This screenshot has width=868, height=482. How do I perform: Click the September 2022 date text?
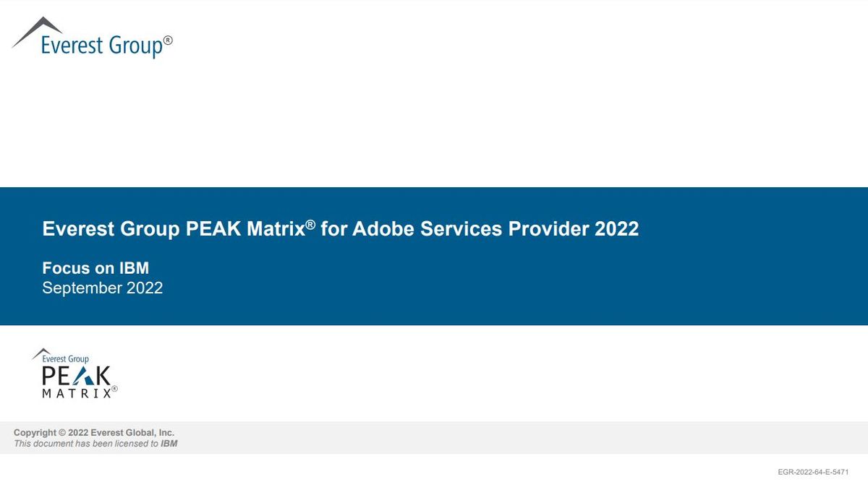102,288
